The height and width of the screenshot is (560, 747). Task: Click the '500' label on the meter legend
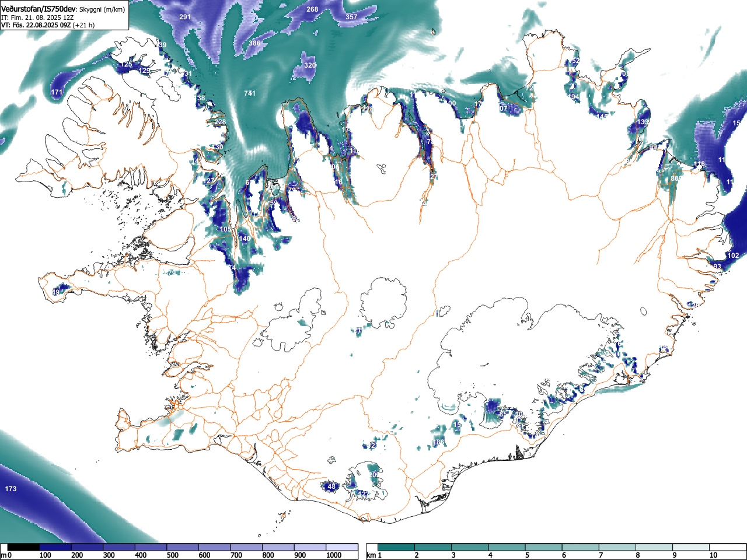coord(172,555)
